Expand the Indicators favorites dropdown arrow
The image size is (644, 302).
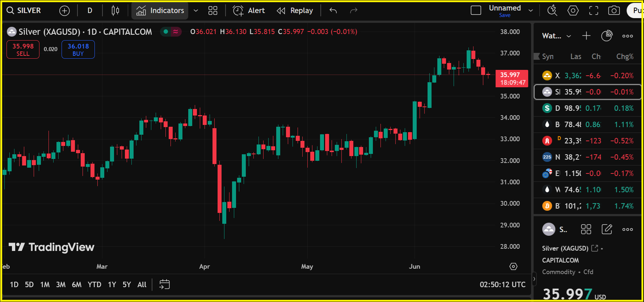tap(196, 11)
